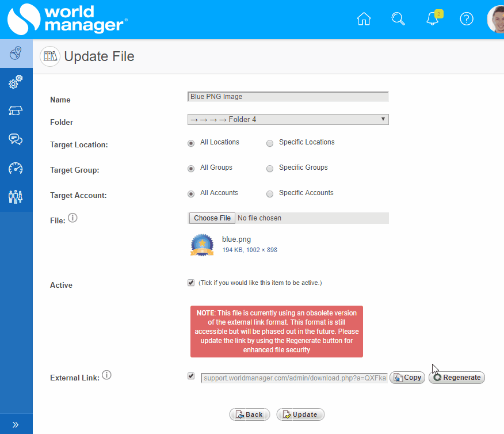Open the Folder dropdown

click(288, 120)
